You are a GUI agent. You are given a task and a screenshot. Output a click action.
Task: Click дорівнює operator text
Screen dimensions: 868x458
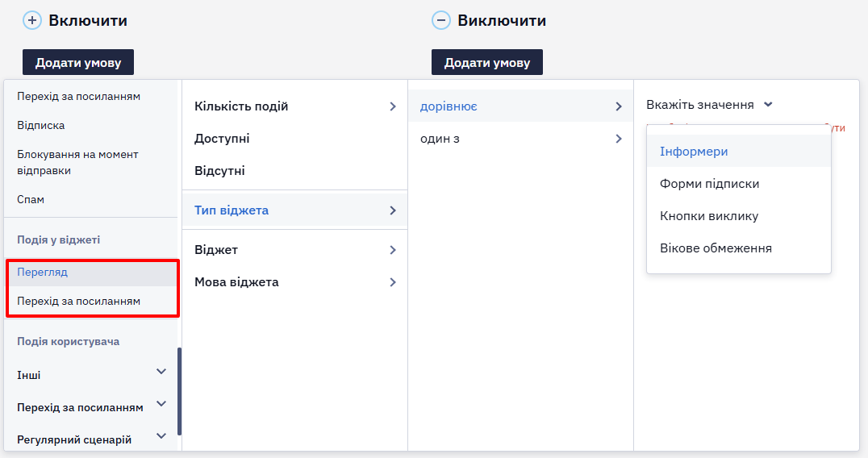click(x=449, y=106)
